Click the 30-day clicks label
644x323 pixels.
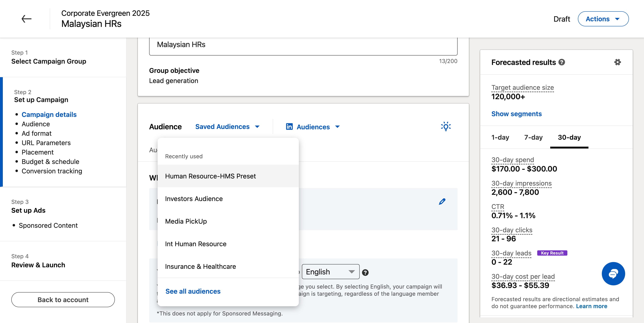click(x=512, y=230)
